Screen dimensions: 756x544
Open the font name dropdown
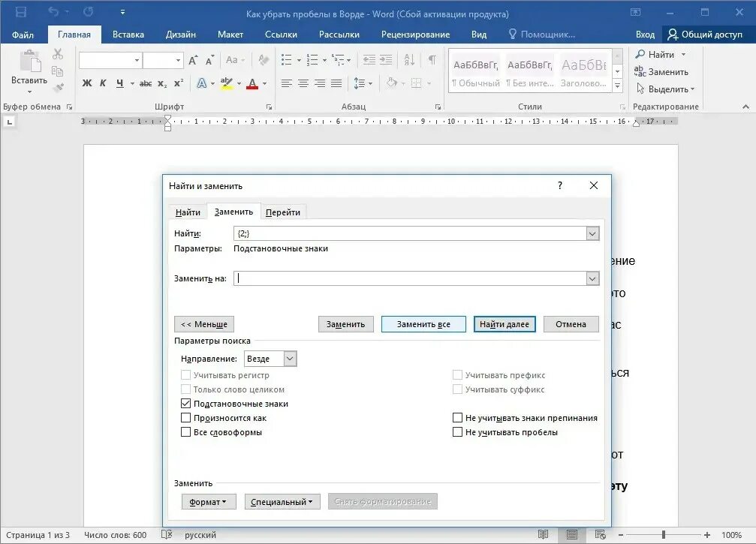point(137,60)
